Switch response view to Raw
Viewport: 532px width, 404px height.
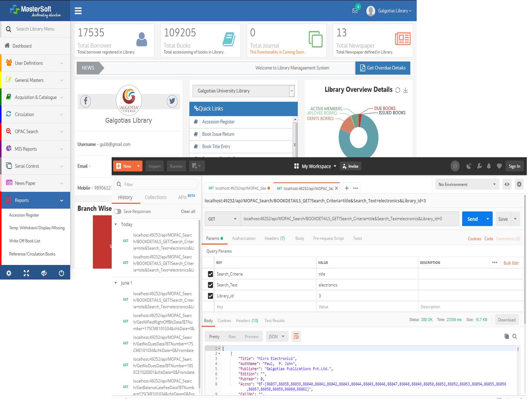pos(232,337)
